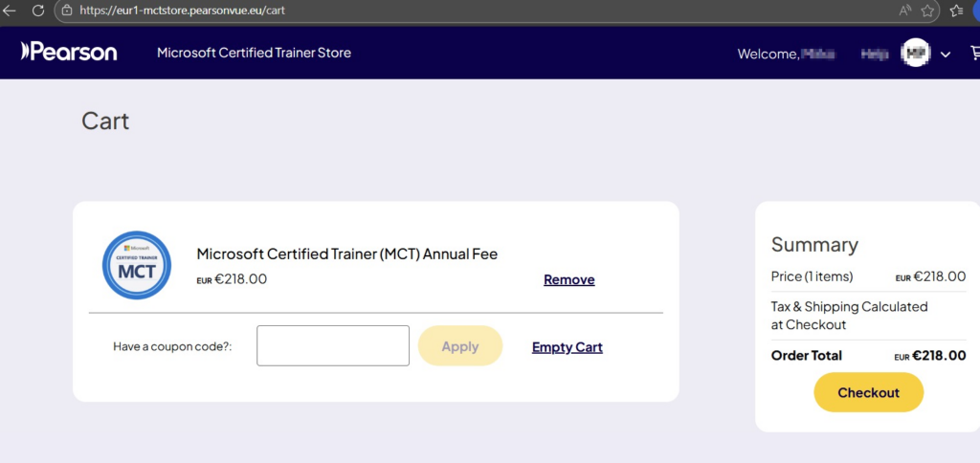Screen dimensions: 980x463
Task: Click the user avatar in the header
Action: coord(917,54)
